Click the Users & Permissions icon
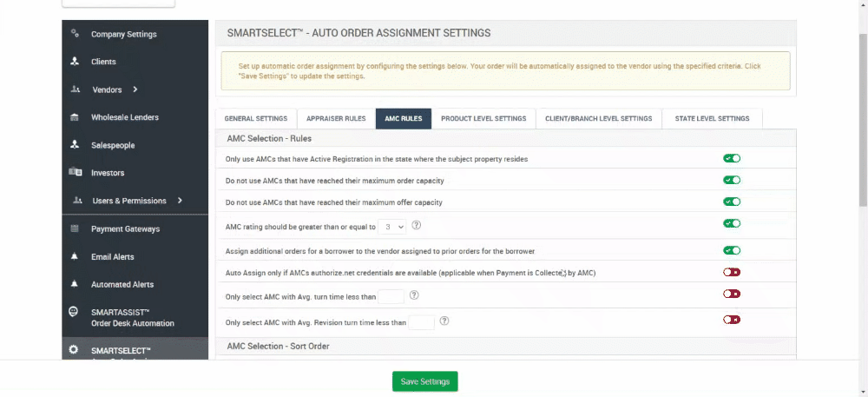The image size is (868, 397). 77,201
